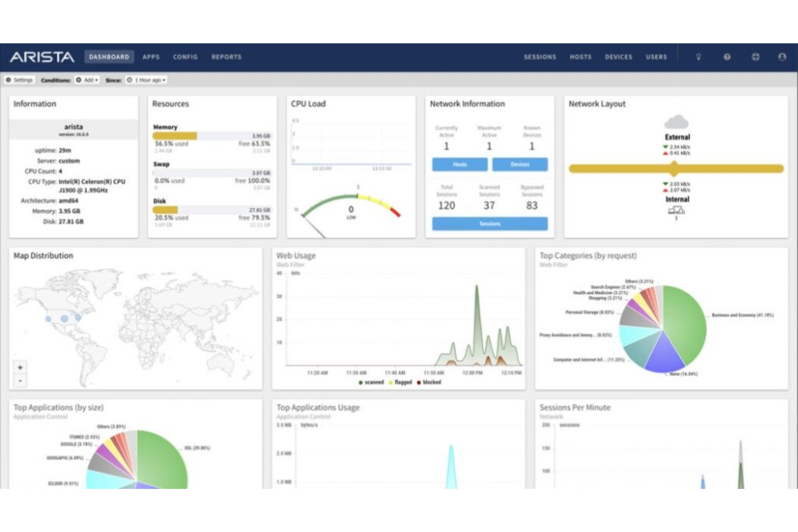Click the Sessions Per Minute title
798x532 pixels.
coord(575,407)
